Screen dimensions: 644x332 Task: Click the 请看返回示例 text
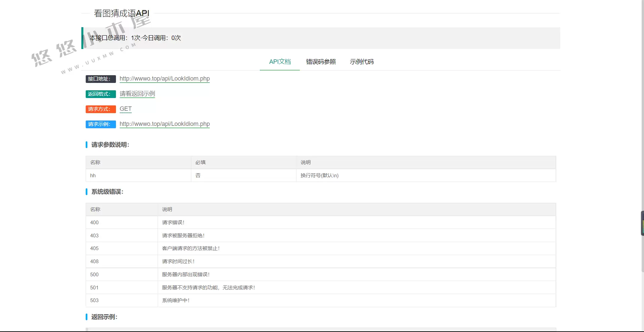pyautogui.click(x=137, y=94)
